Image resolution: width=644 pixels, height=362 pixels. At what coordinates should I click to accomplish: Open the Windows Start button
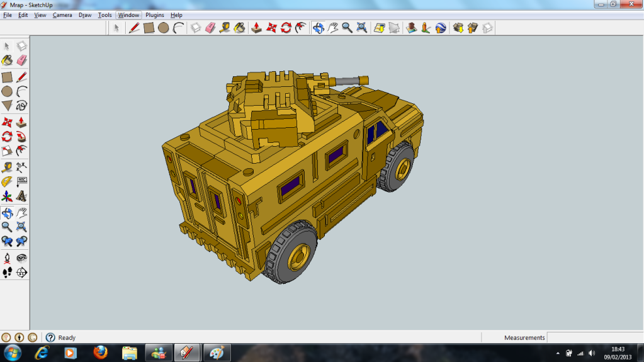[x=13, y=353]
